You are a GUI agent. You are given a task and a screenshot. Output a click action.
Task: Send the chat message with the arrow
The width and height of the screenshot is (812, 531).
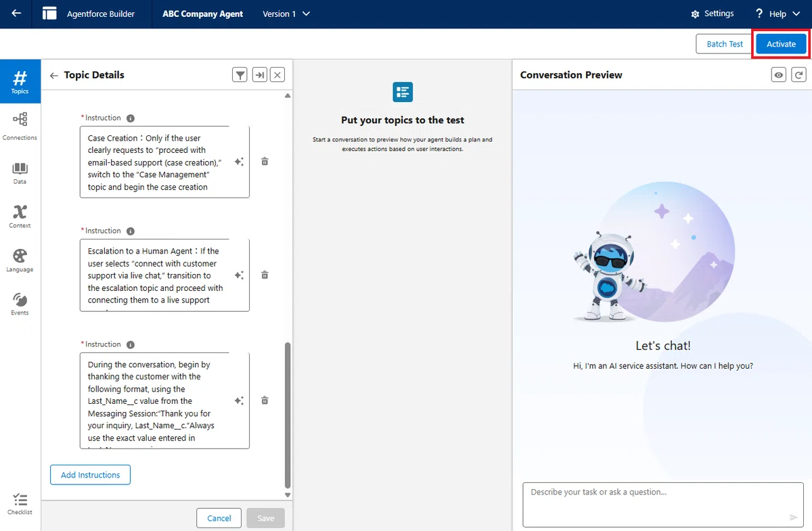coord(794,517)
